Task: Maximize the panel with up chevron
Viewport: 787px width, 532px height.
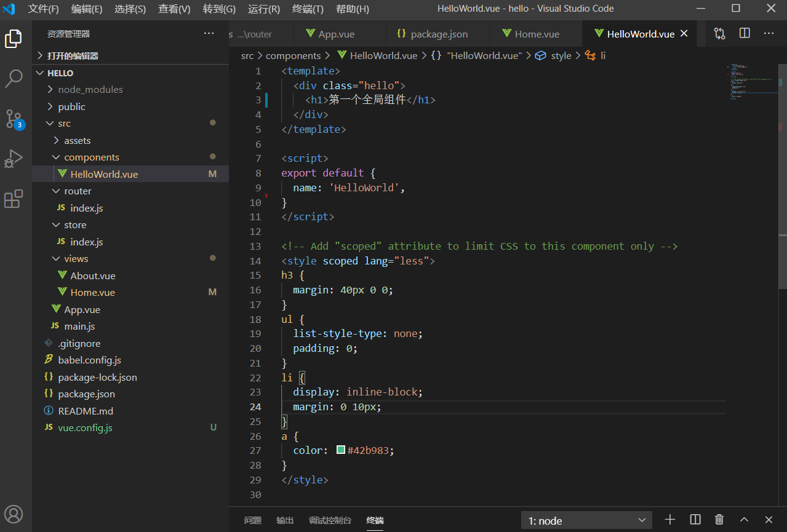Action: click(744, 520)
